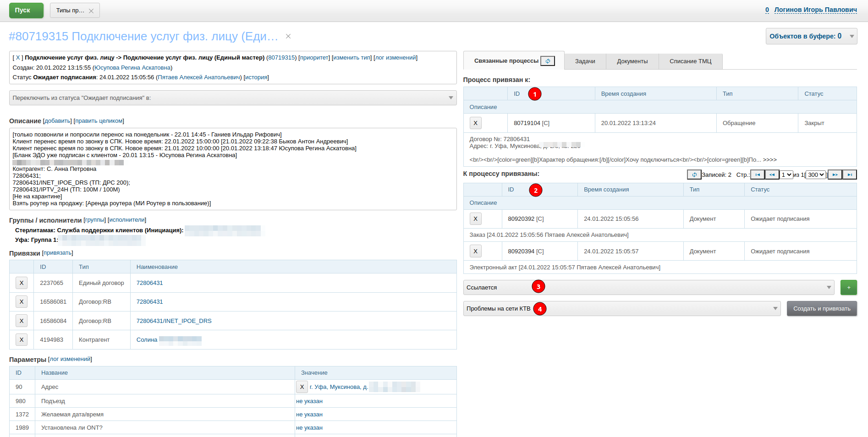868x437 pixels.
Task: Open address link 'г. Уфа, Мухсинова'
Action: pyautogui.click(x=339, y=387)
